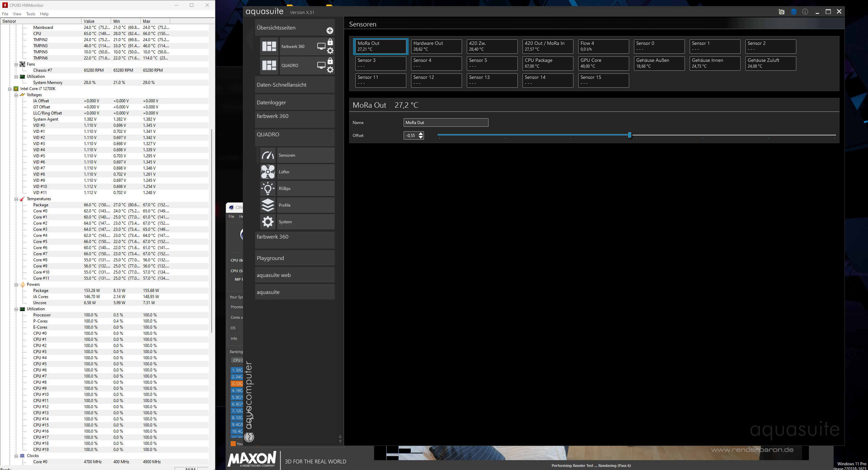
Task: Open the View menu in HWMonitor
Action: (17, 14)
